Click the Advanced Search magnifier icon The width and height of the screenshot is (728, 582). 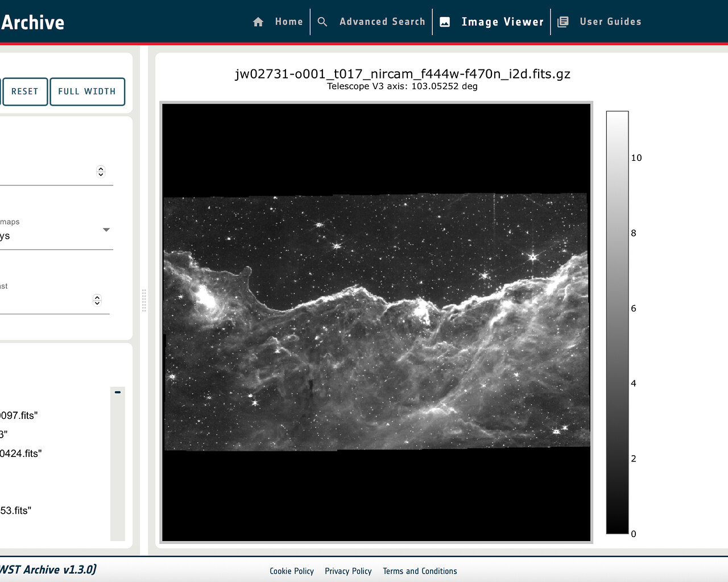point(322,22)
